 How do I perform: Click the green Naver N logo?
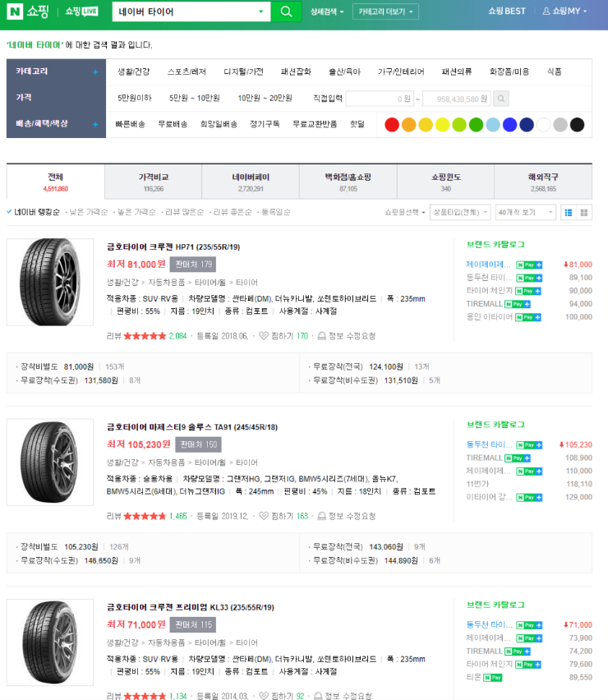pyautogui.click(x=15, y=12)
